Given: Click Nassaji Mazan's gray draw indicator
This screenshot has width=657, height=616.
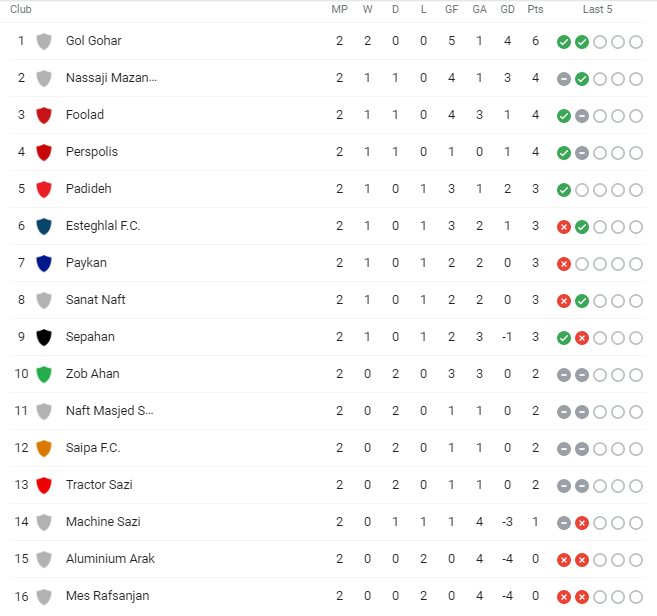Looking at the screenshot, I should [564, 79].
